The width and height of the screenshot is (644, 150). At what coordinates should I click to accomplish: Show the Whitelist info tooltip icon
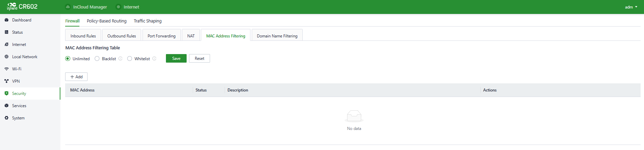[x=154, y=59]
